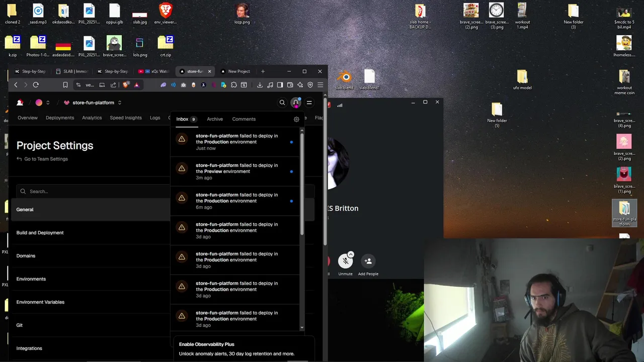Select the workout 1.mp4 desktop file

pos(522,16)
